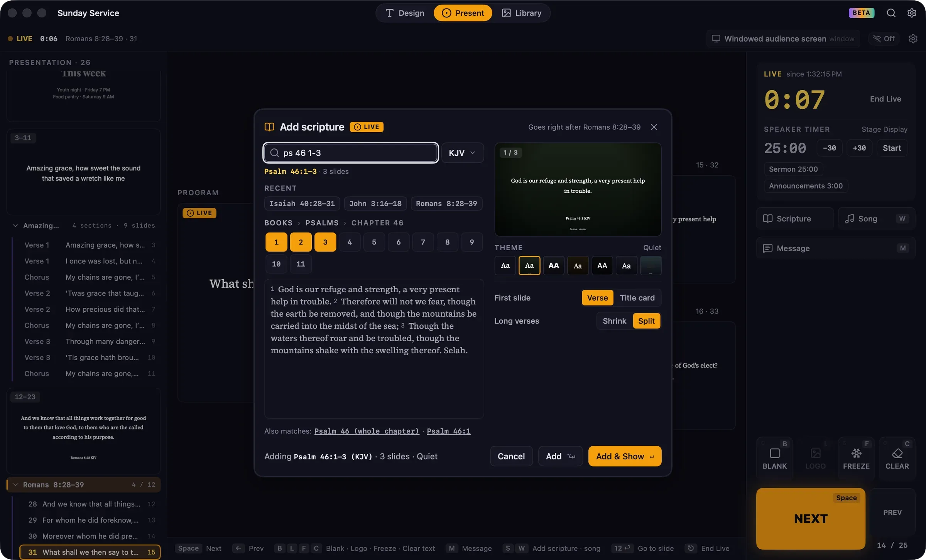Click the Psalm 46:1 preview slide thumbnail

pos(578,189)
